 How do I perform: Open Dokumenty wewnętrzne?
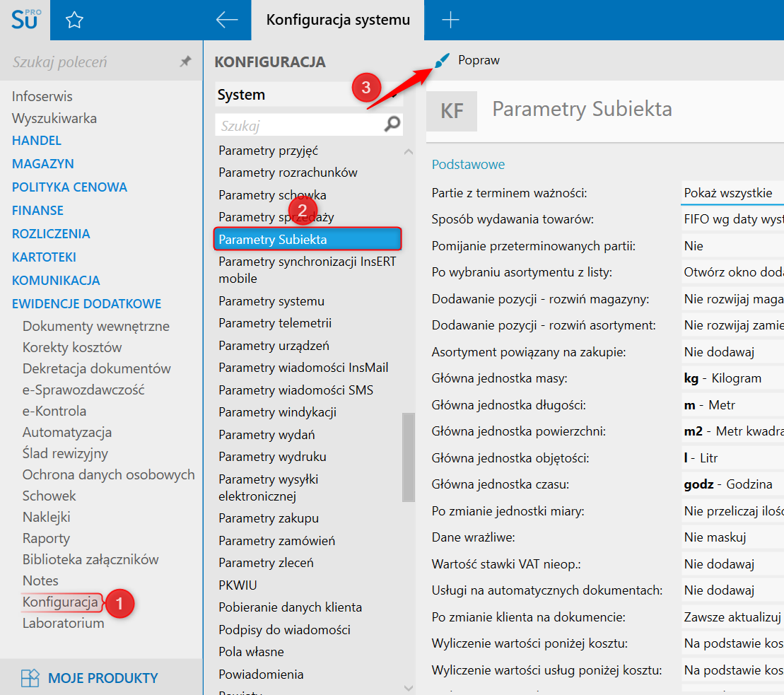point(96,327)
